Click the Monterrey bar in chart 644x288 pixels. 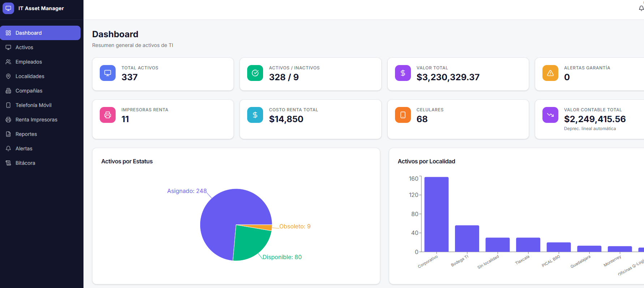pos(620,249)
